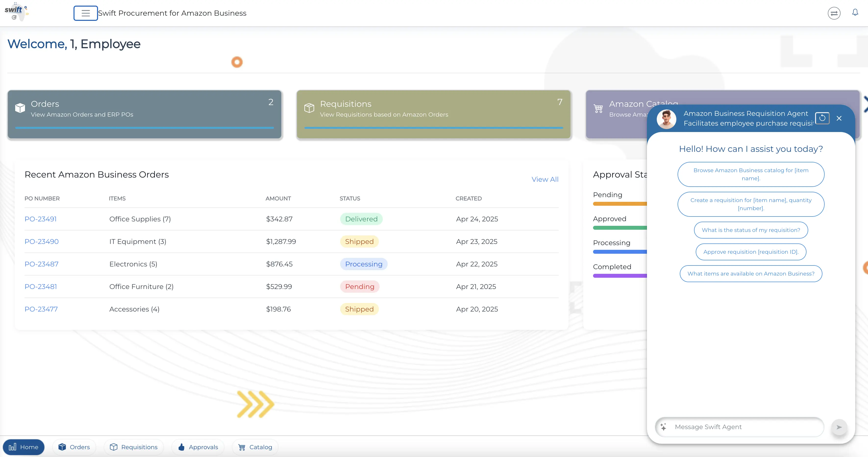The height and width of the screenshot is (457, 868).
Task: Open the Approvals tab in bottom bar
Action: click(x=198, y=447)
